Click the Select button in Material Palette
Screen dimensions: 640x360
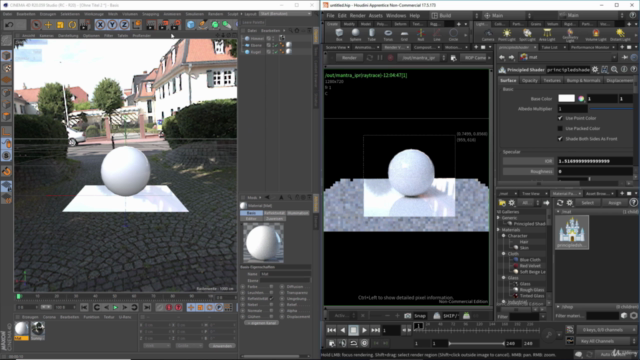point(588,203)
